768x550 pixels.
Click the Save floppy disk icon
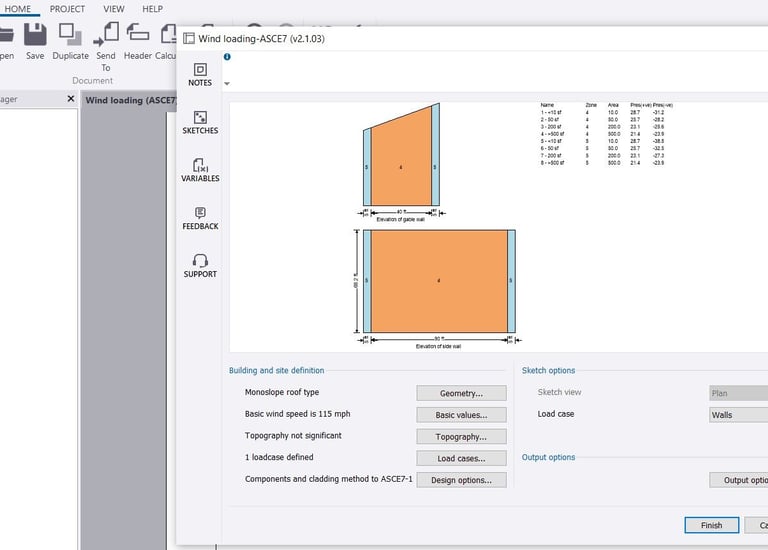(35, 34)
